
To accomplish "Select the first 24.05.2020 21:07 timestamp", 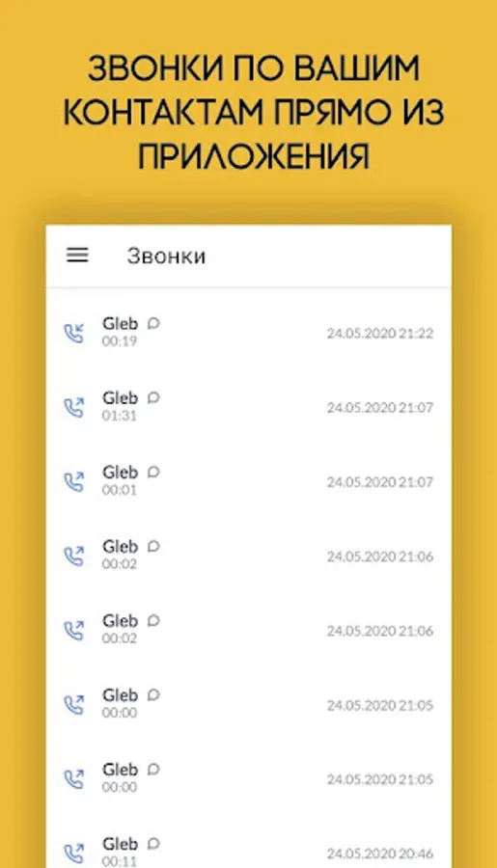I will pos(380,407).
